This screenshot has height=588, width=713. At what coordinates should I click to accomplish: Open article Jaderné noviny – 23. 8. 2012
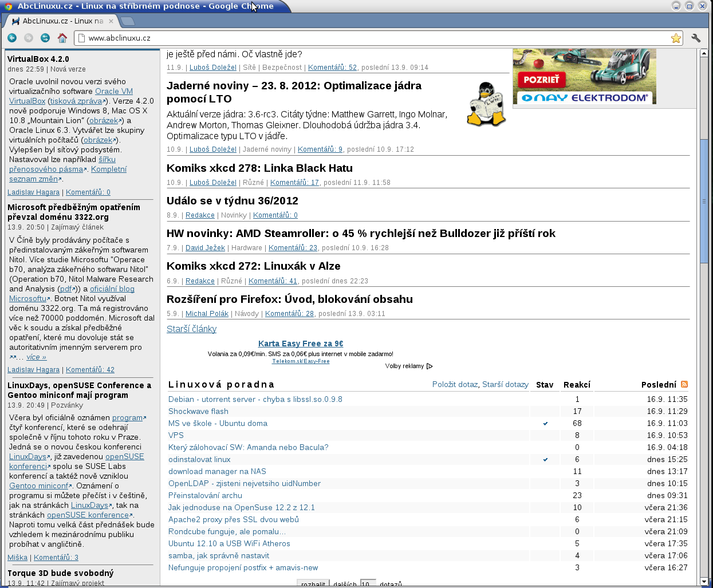coord(294,92)
